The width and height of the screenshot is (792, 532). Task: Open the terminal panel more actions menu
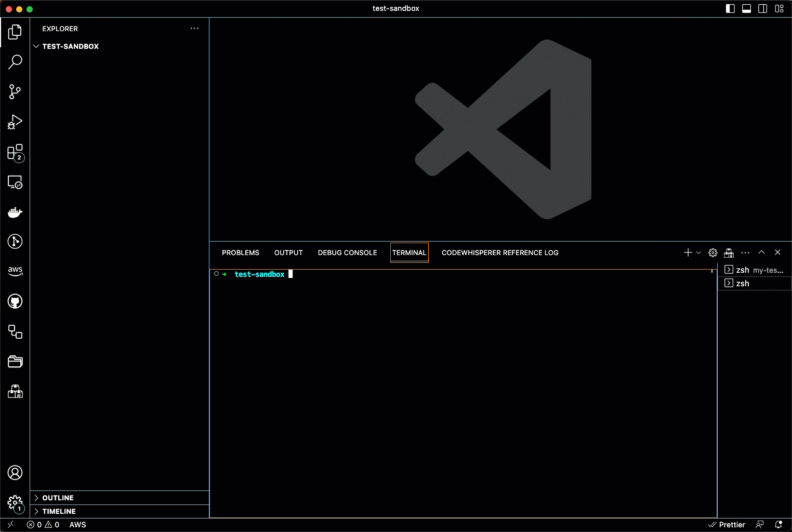[x=745, y=252]
